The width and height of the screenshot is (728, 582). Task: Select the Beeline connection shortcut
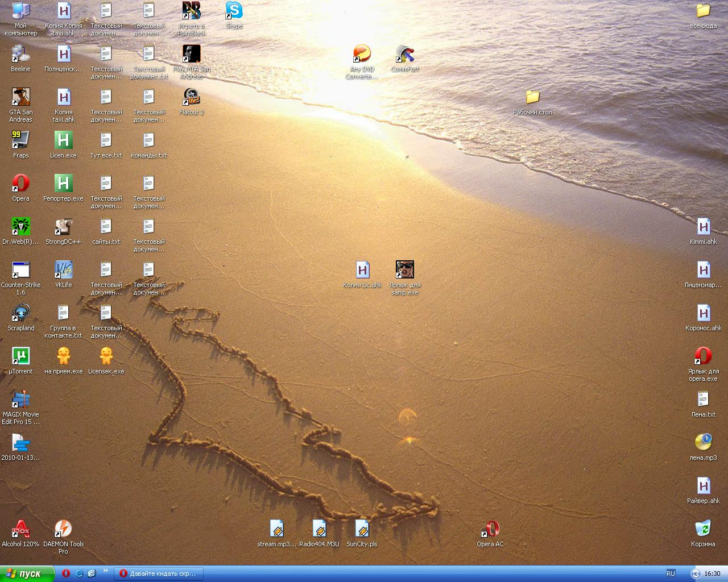20,59
